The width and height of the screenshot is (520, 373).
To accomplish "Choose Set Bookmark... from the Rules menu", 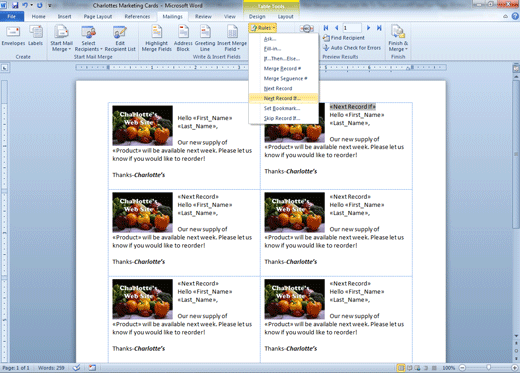I will (x=284, y=108).
